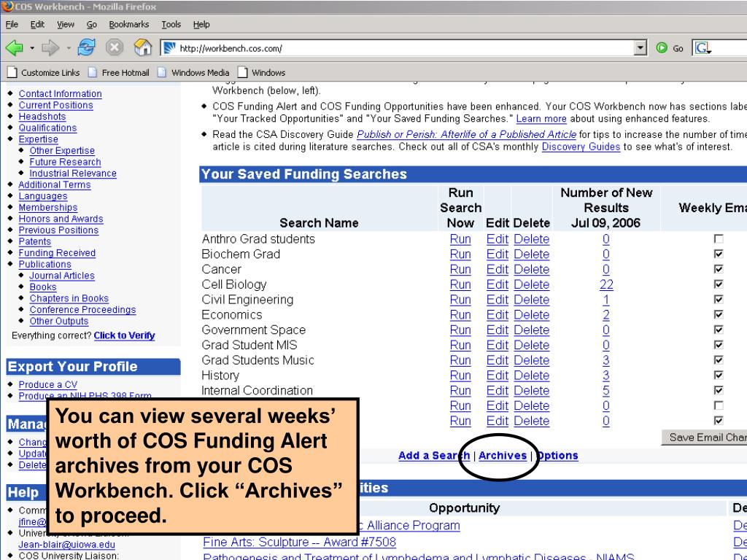The image size is (747, 560).
Task: Open the Funding Received link
Action: (x=57, y=253)
